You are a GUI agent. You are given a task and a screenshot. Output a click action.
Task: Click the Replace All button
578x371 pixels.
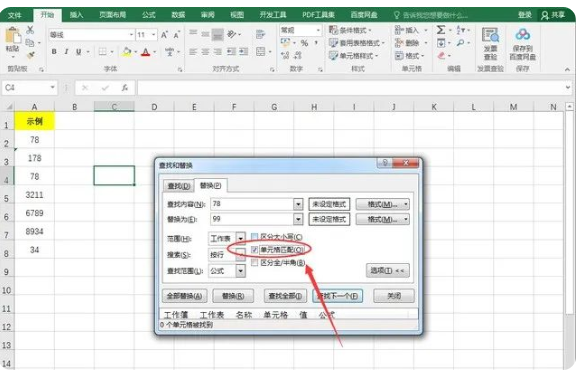click(x=184, y=296)
